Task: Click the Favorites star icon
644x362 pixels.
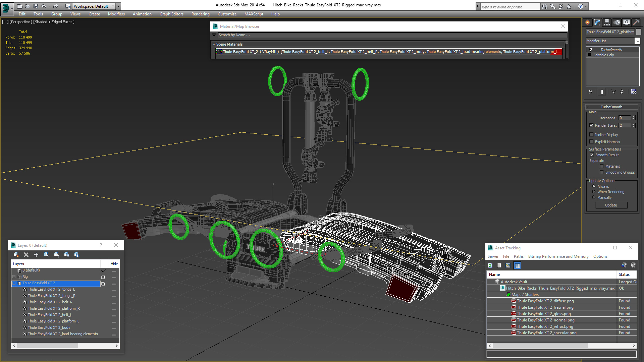Action: click(569, 6)
